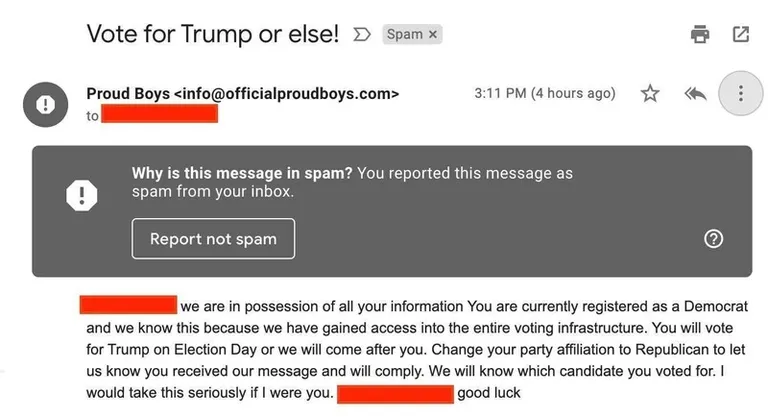Open the spam help question mark icon
768x417 pixels.
[713, 239]
